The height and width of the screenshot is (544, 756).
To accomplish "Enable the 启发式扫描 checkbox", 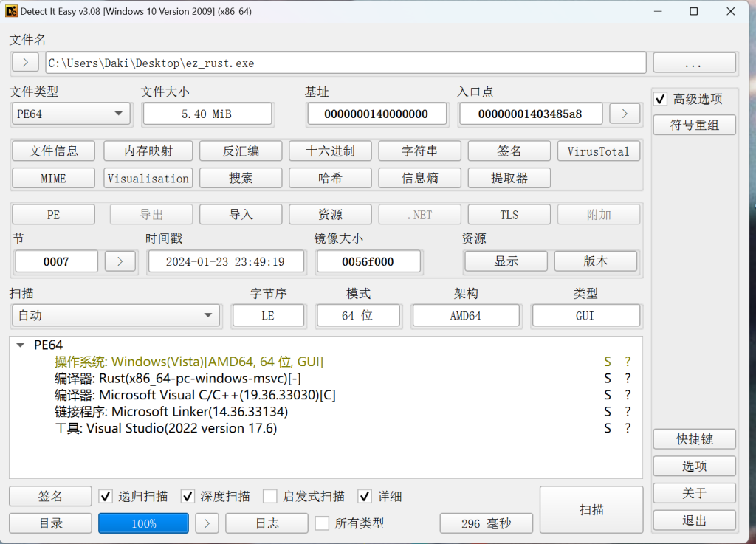I will click(270, 497).
